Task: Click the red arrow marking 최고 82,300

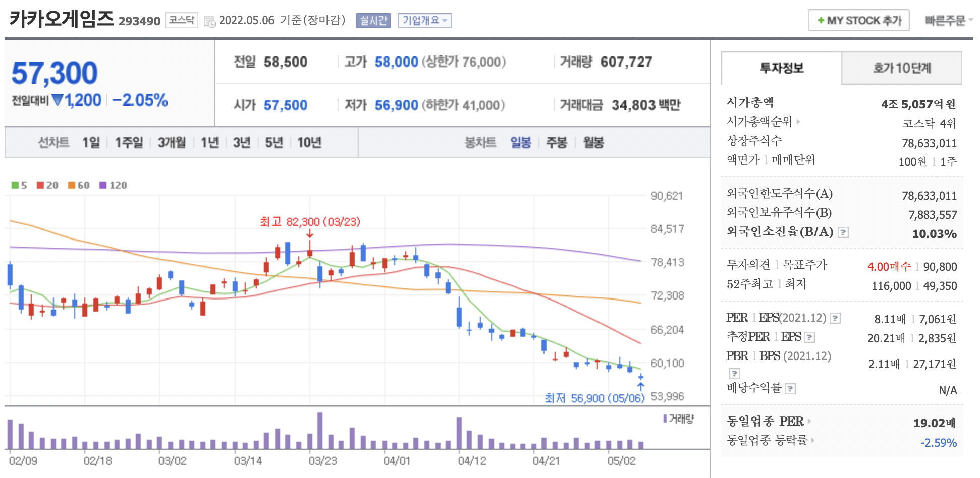Action: pos(310,233)
